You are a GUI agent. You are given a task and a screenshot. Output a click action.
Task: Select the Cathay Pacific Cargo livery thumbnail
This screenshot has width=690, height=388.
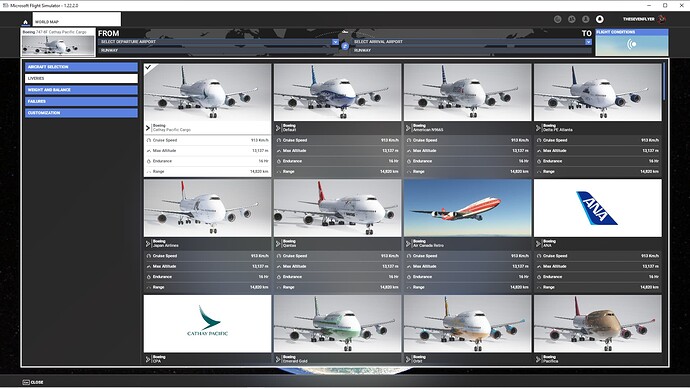click(207, 92)
